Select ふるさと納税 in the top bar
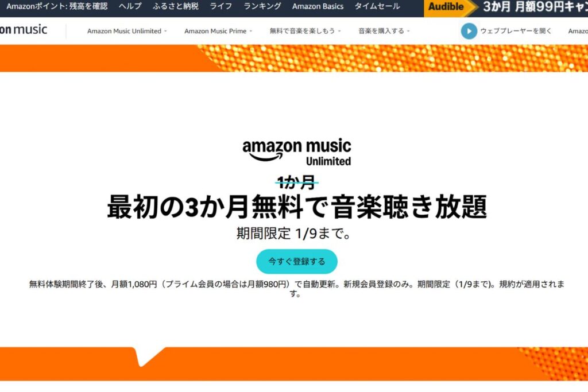Viewport: 588px width, 392px height. coord(176,6)
